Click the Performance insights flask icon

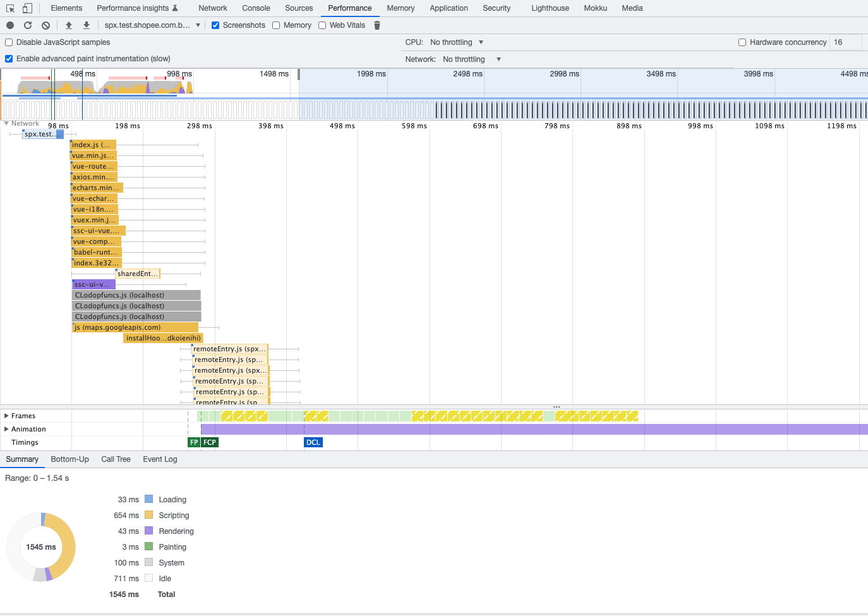(x=175, y=8)
